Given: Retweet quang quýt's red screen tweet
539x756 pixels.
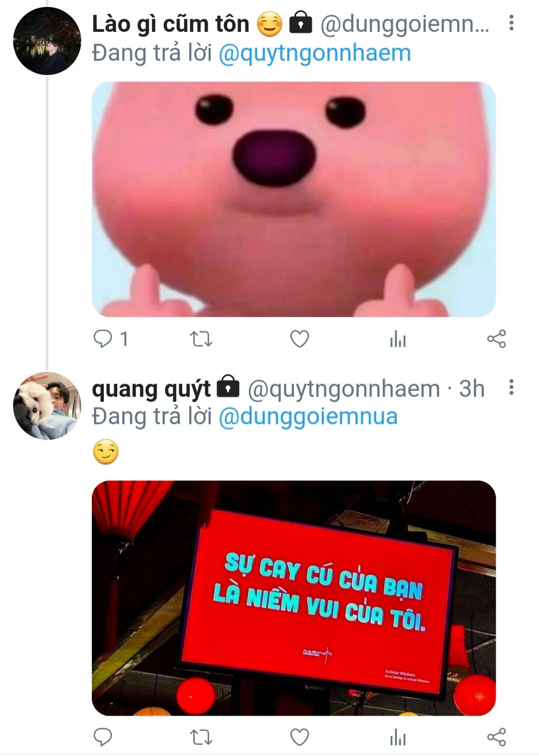Looking at the screenshot, I should coord(201,737).
